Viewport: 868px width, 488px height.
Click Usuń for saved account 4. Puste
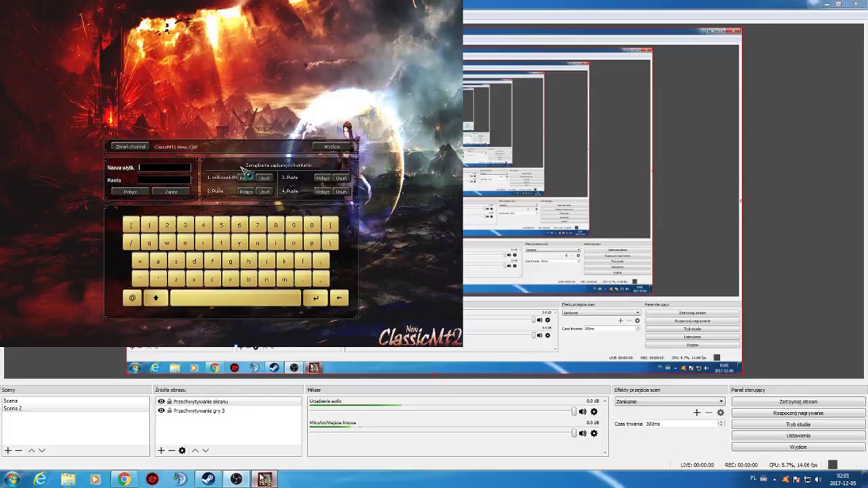[341, 192]
